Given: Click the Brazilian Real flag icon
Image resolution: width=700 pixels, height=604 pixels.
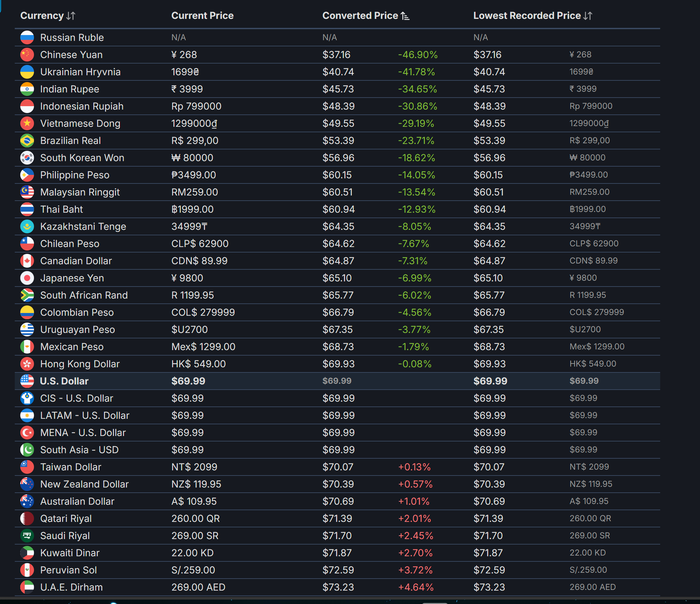Looking at the screenshot, I should click(27, 141).
